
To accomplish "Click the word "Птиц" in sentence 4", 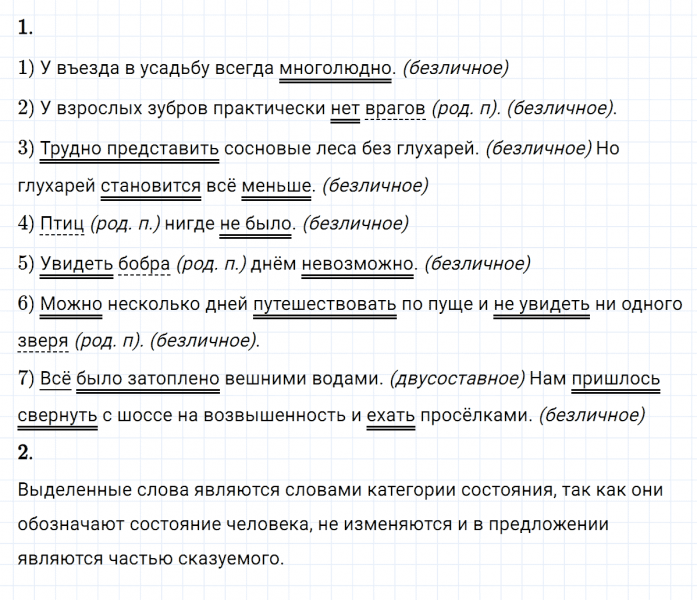I will [x=62, y=225].
